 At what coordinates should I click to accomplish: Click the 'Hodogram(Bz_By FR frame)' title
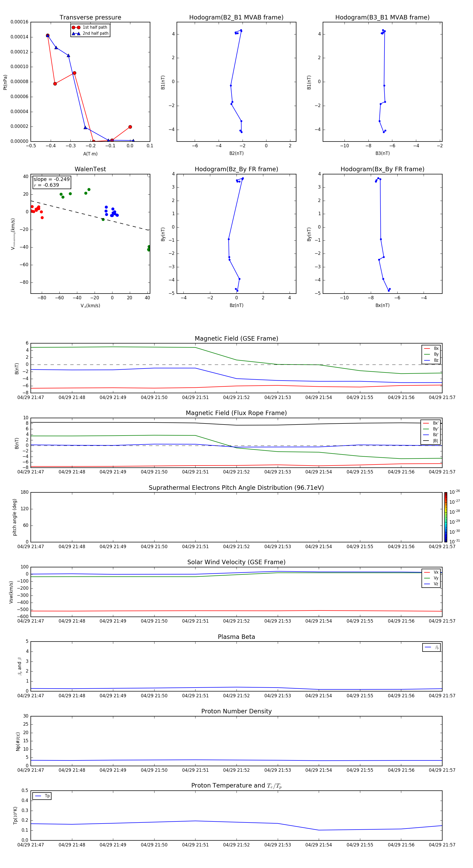[236, 169]
